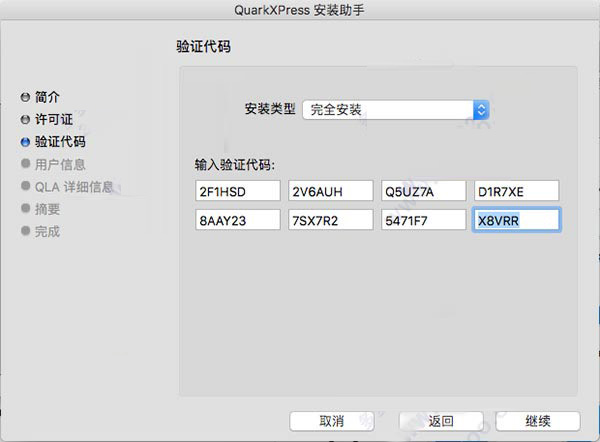Click the 安装类型 label

[x=270, y=109]
